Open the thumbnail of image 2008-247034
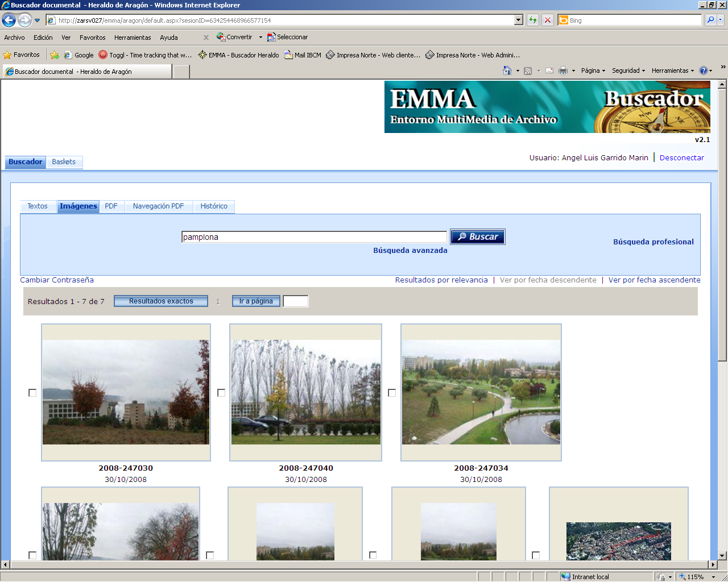The image size is (728, 582). pyautogui.click(x=481, y=392)
